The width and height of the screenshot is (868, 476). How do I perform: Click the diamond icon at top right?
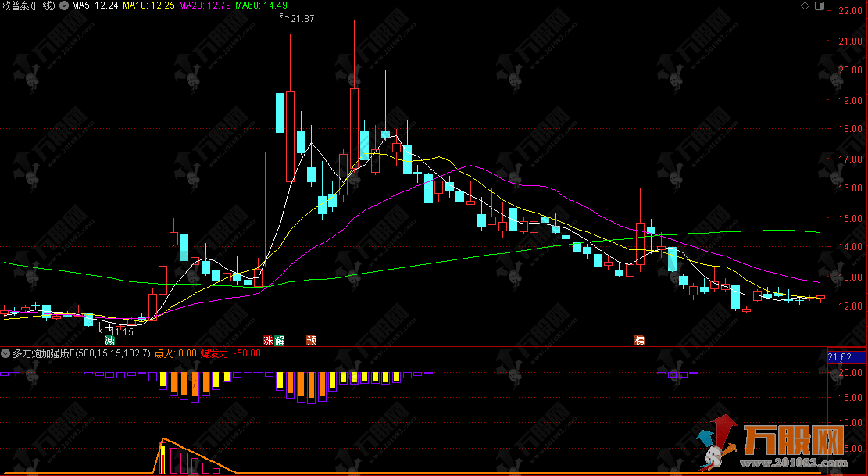(x=805, y=6)
